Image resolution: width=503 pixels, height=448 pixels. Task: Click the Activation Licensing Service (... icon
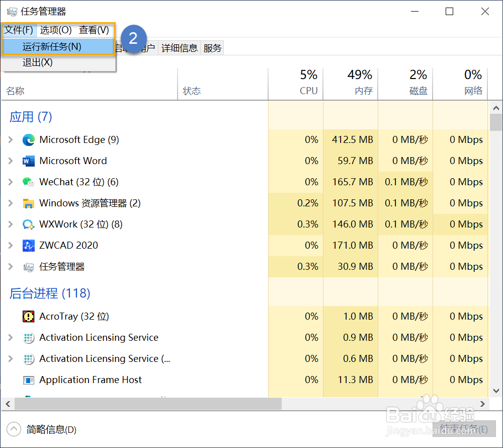29,359
